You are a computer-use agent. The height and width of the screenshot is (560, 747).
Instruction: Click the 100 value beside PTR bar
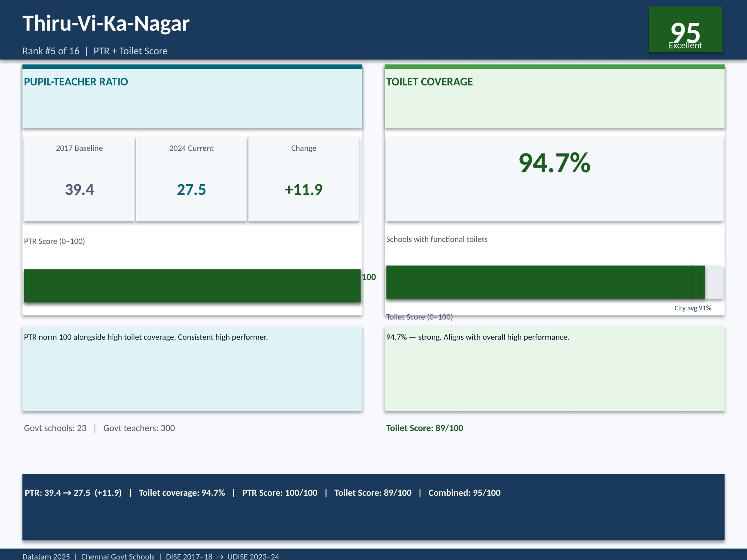click(369, 277)
